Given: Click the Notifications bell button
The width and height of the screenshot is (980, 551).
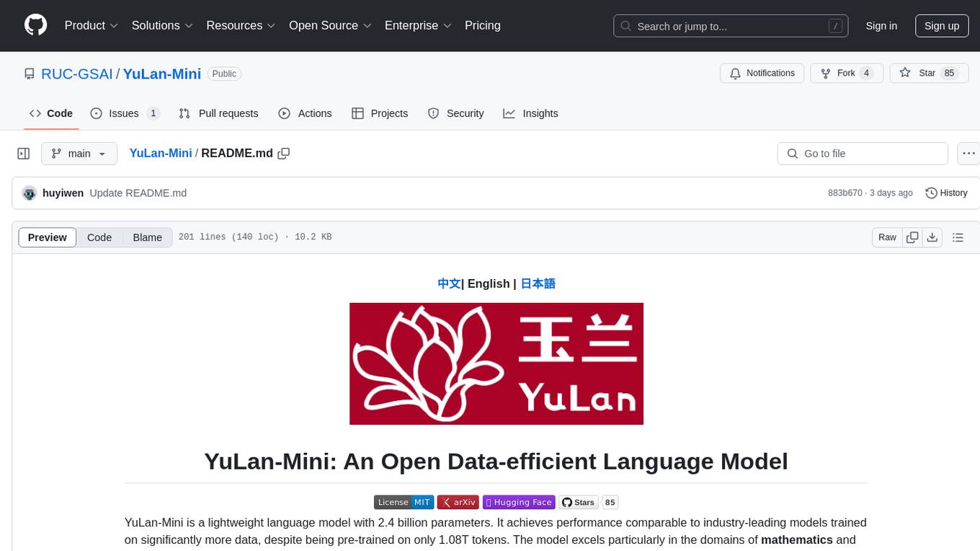Looking at the screenshot, I should (x=762, y=73).
